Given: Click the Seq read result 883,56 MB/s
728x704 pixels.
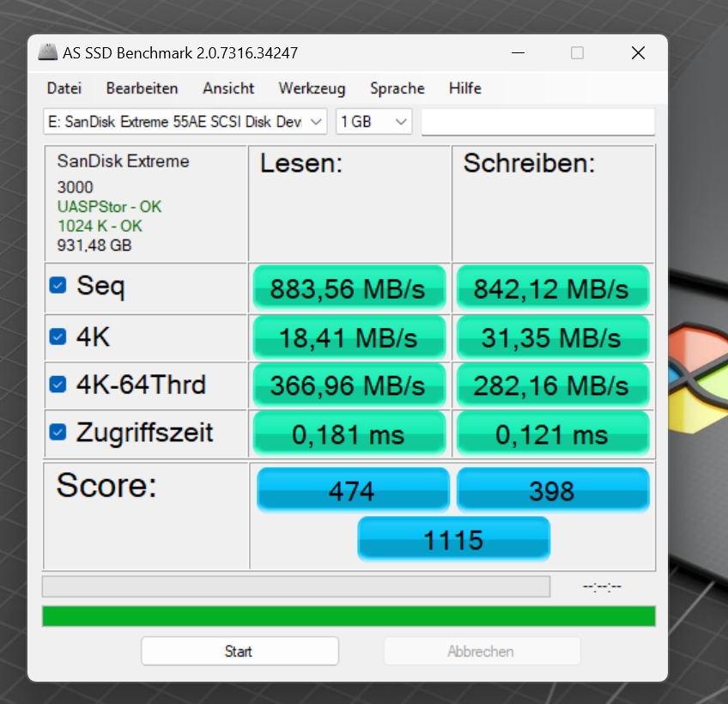Looking at the screenshot, I should (349, 288).
